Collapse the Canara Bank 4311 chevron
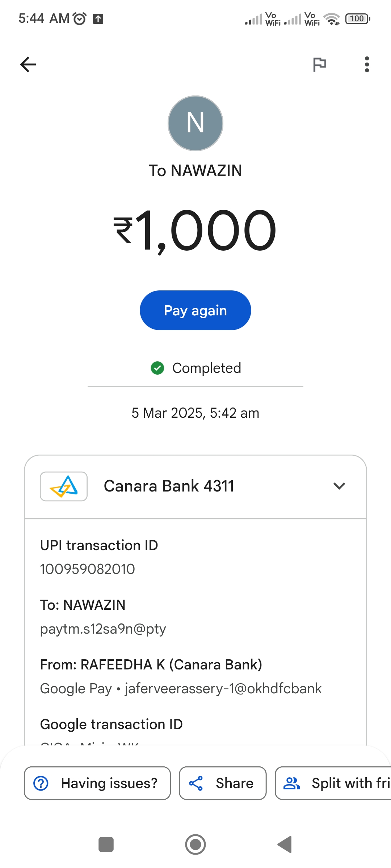The height and width of the screenshot is (868, 391). [x=339, y=486]
